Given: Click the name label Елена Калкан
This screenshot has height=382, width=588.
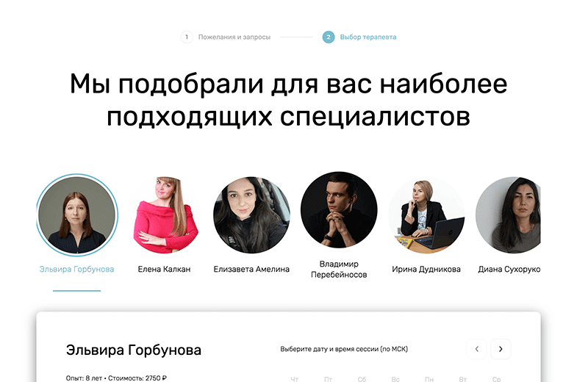Looking at the screenshot, I should (164, 269).
